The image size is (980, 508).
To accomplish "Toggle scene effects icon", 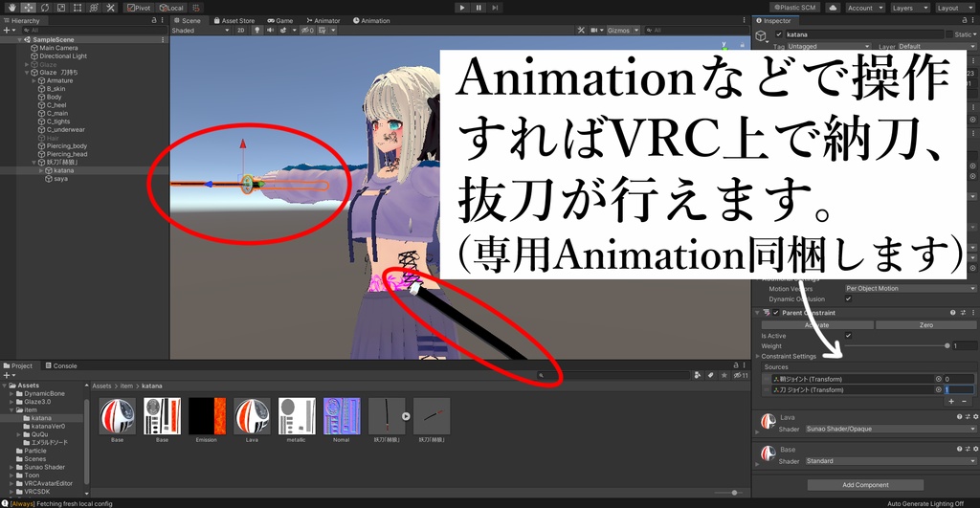I will click(285, 30).
